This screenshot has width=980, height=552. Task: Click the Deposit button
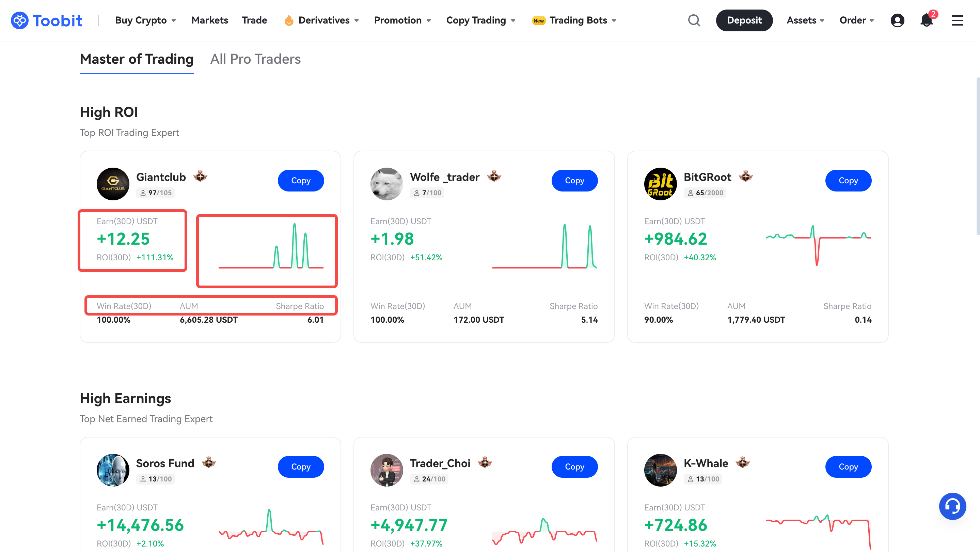coord(744,20)
